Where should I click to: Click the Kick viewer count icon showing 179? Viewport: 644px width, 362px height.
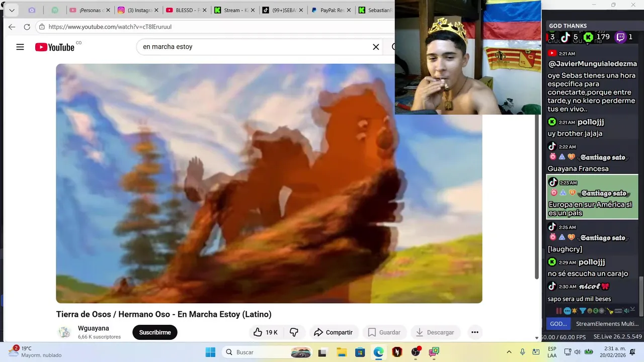[588, 37]
